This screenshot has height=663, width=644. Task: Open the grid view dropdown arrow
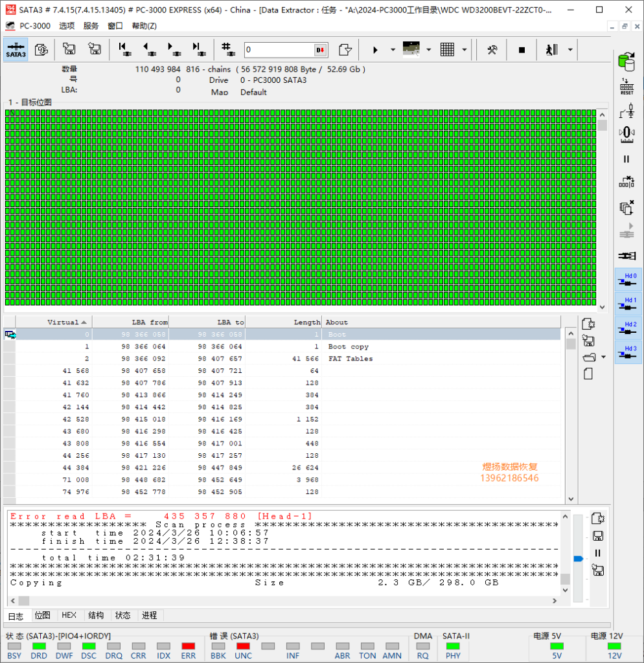tap(465, 50)
